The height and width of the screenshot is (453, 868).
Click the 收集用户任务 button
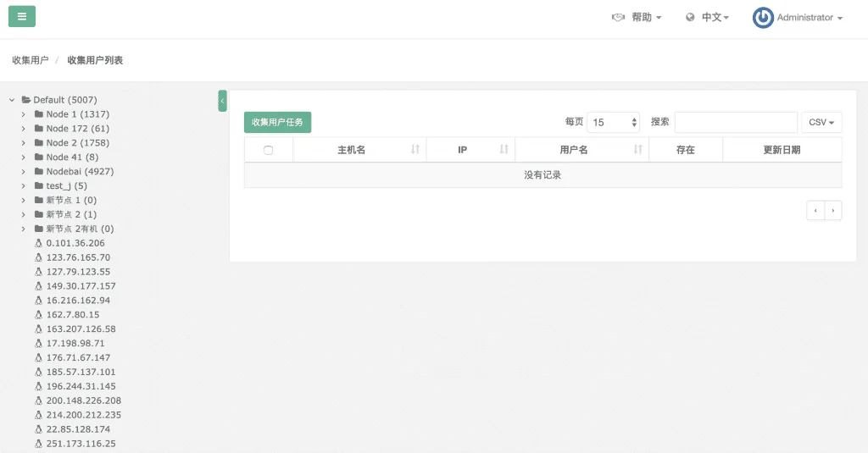pyautogui.click(x=277, y=122)
